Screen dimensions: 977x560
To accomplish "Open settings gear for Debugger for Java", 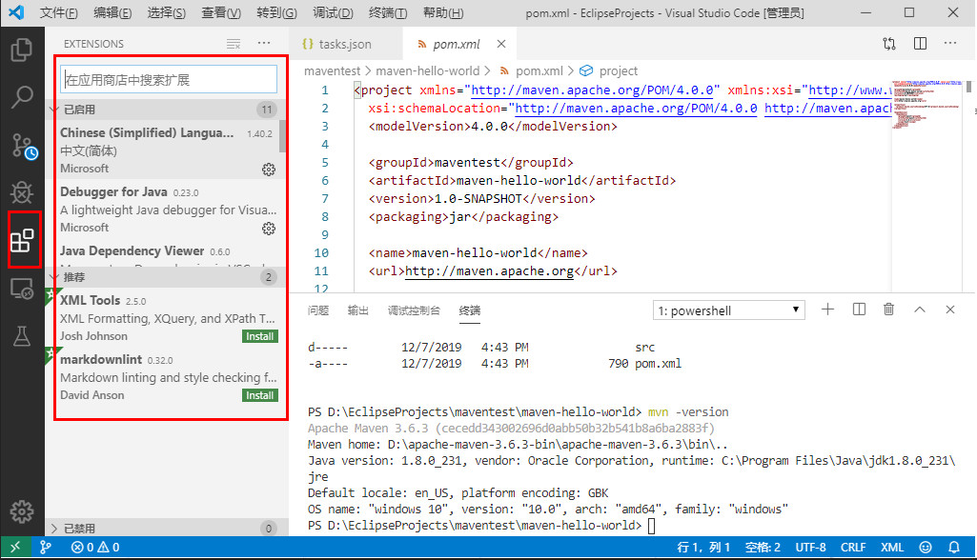I will coord(268,229).
